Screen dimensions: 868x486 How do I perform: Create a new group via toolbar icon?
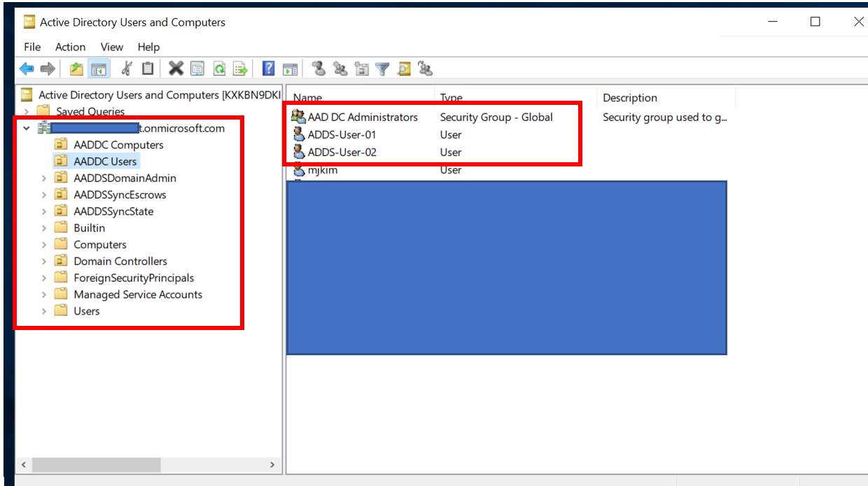pyautogui.click(x=340, y=69)
